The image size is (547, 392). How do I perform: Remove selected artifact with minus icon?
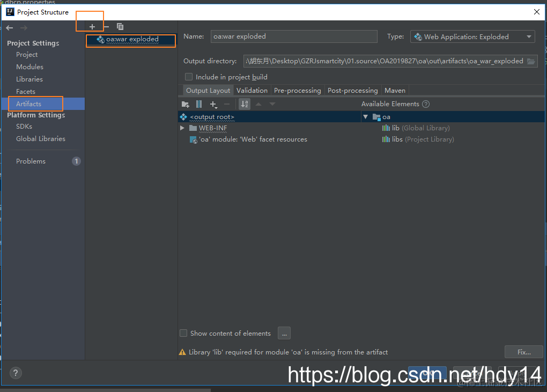(106, 26)
